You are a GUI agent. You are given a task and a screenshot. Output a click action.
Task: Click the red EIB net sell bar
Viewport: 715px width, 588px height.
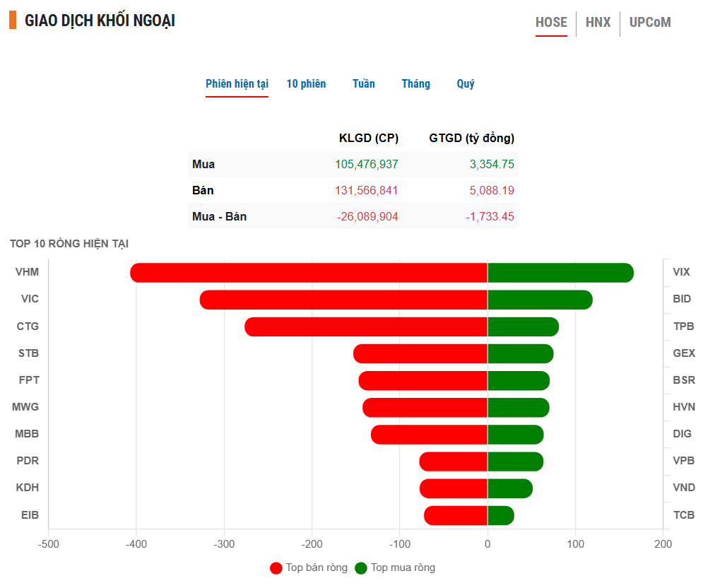tap(456, 516)
